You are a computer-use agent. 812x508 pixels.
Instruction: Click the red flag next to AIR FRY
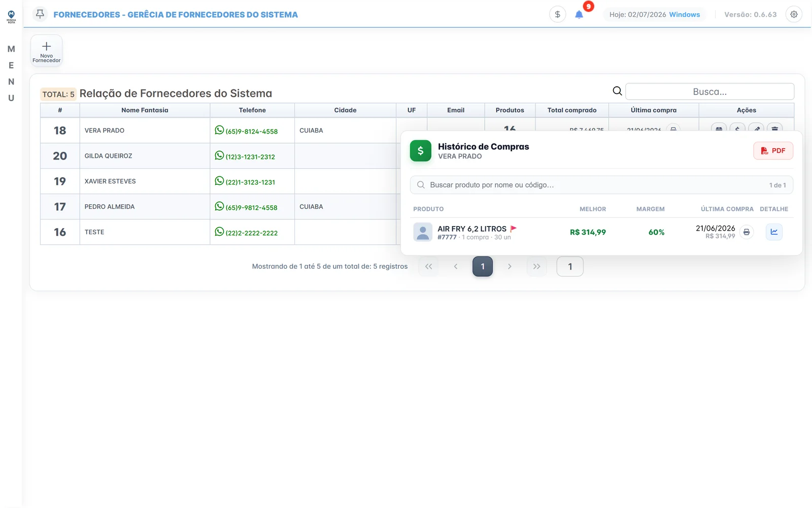pyautogui.click(x=513, y=229)
